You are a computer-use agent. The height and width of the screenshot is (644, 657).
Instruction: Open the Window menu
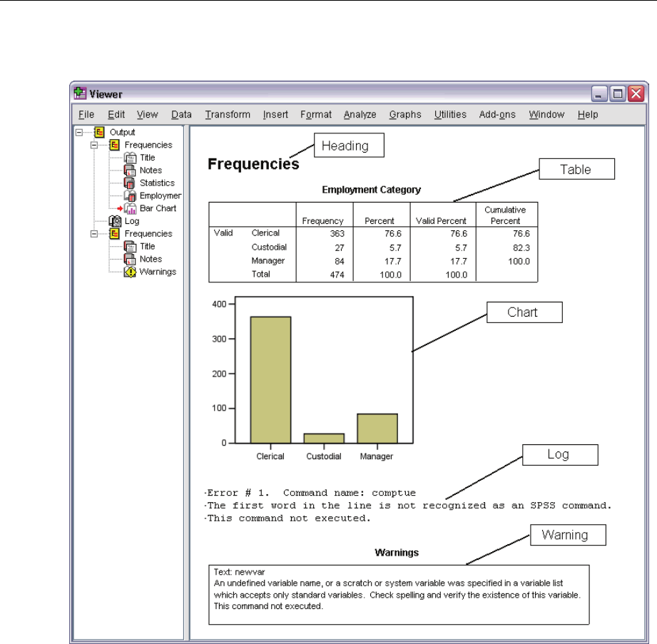(x=546, y=114)
